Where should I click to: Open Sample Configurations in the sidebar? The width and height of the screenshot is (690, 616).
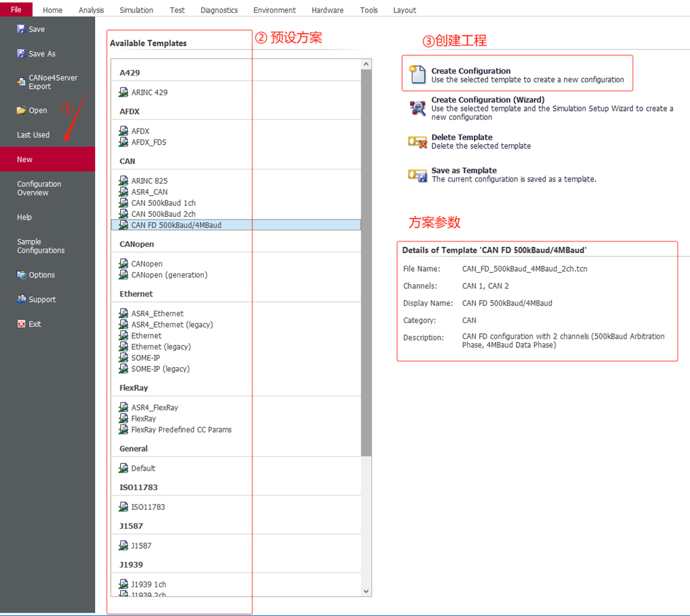click(48, 246)
